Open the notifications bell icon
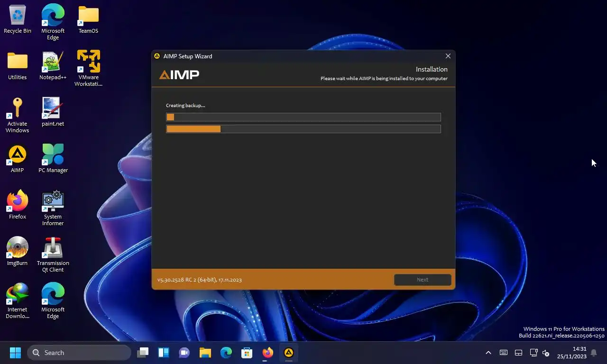Viewport: 607px width, 364px height. point(593,353)
